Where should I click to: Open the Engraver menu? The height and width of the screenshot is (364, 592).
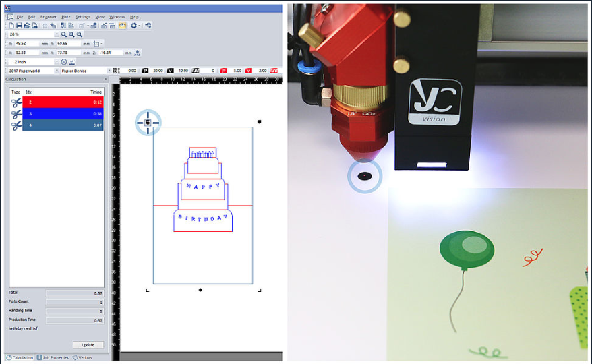pyautogui.click(x=48, y=16)
